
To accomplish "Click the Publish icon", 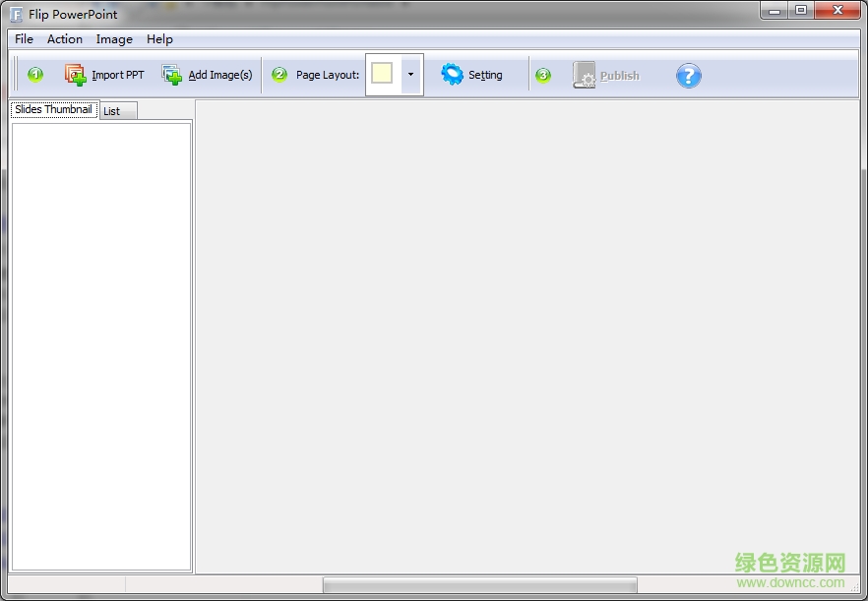I will (583, 74).
